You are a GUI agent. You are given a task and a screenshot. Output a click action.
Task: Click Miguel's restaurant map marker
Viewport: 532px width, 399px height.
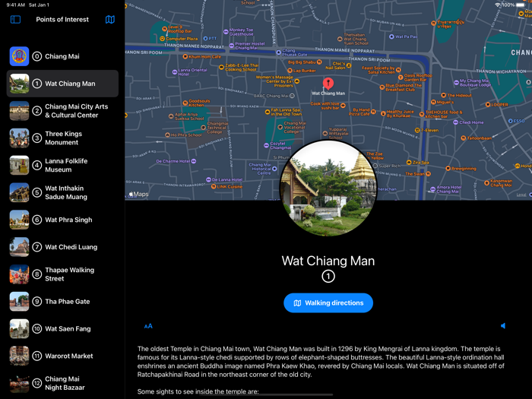coord(433,102)
